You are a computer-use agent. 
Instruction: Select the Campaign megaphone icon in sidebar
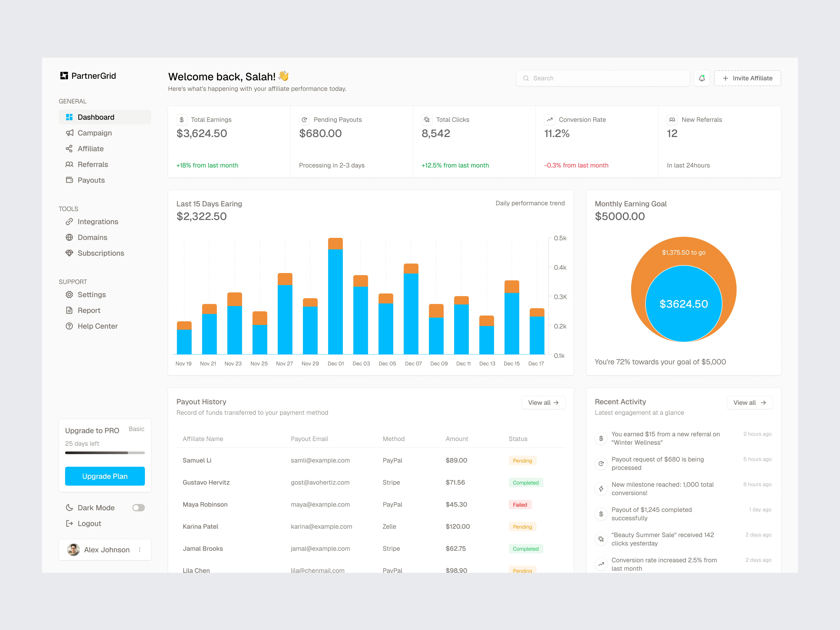pyautogui.click(x=70, y=133)
